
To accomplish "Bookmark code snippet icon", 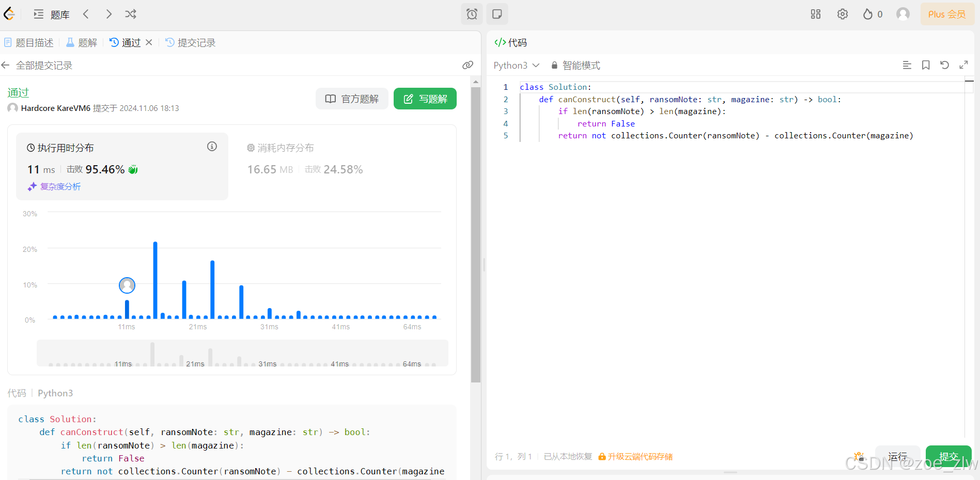I will [x=926, y=65].
